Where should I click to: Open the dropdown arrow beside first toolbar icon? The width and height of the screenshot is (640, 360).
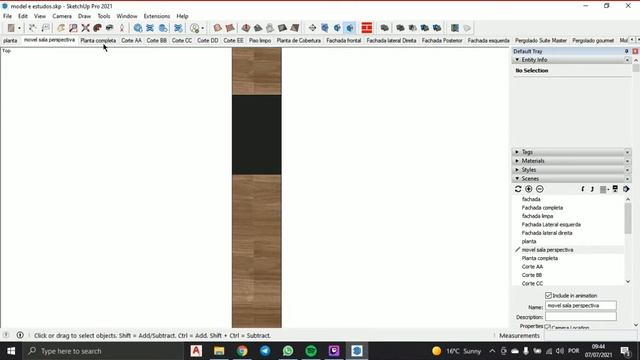(x=19, y=28)
